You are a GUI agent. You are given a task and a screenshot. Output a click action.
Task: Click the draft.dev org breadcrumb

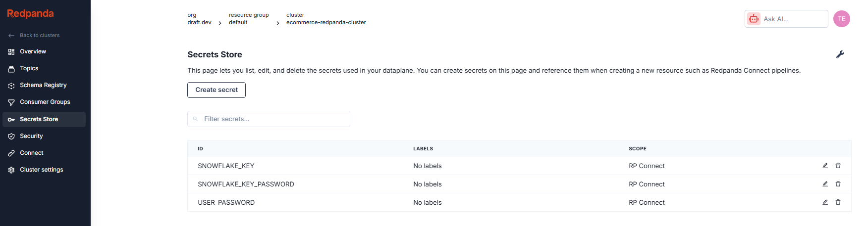pyautogui.click(x=199, y=22)
